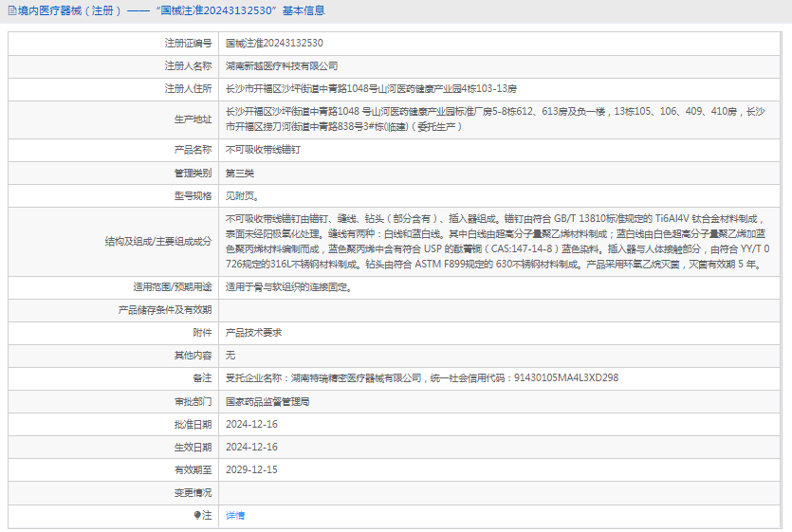This screenshot has height=532, width=792.
Task: Click the 管理类别 label
Action: (193, 174)
